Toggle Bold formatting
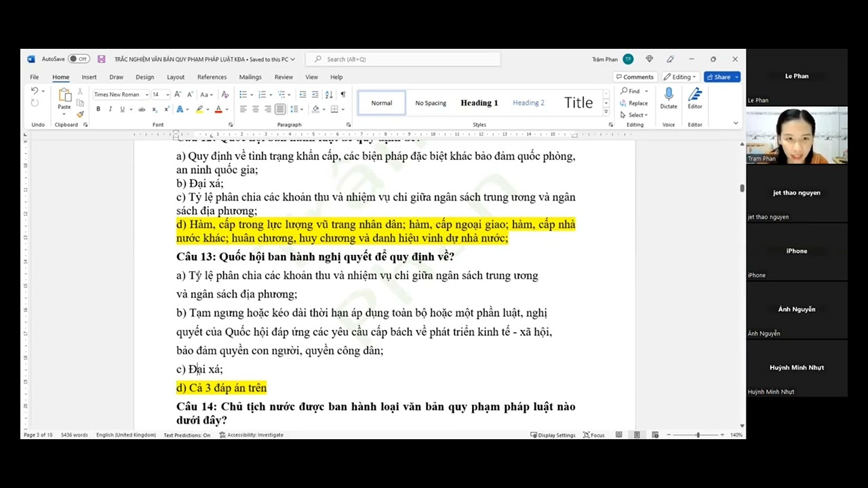Image resolution: width=868 pixels, height=488 pixels. pyautogui.click(x=98, y=109)
